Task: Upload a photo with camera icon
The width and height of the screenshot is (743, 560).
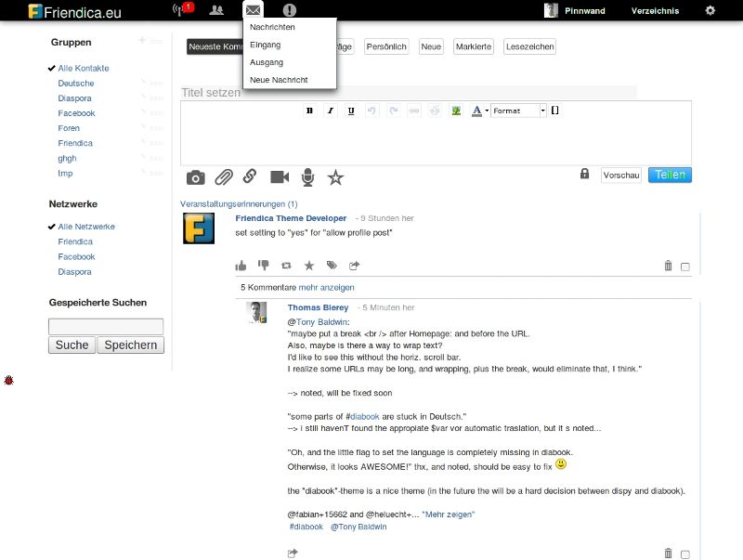Action: pos(196,177)
